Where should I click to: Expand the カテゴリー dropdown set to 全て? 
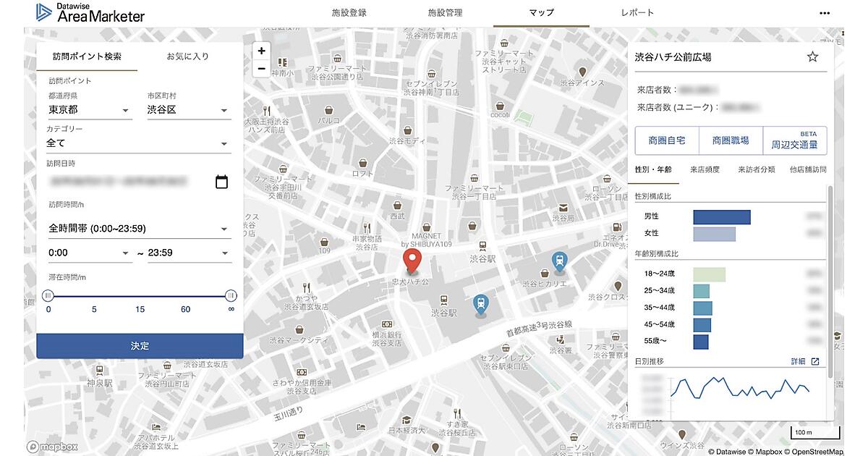pos(139,143)
